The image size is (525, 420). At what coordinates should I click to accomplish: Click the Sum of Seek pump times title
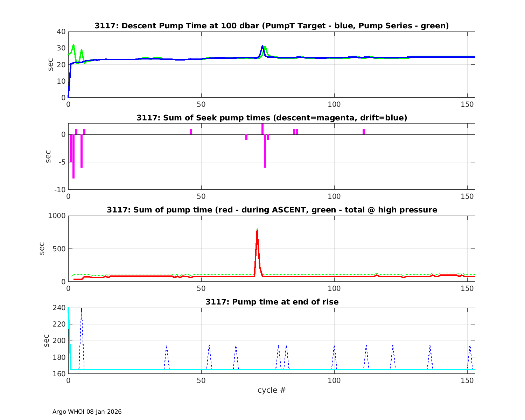272,118
